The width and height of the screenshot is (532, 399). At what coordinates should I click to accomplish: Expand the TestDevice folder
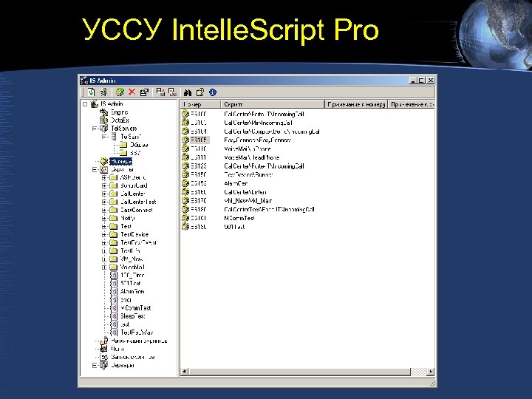104,234
